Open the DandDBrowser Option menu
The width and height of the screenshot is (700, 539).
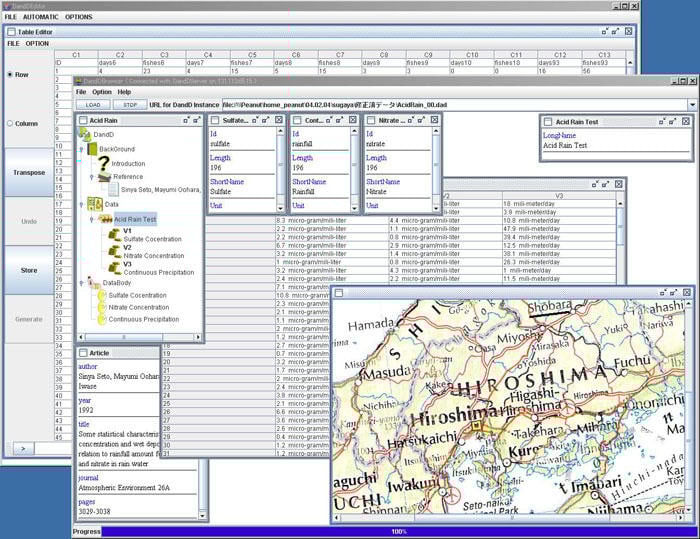click(102, 92)
